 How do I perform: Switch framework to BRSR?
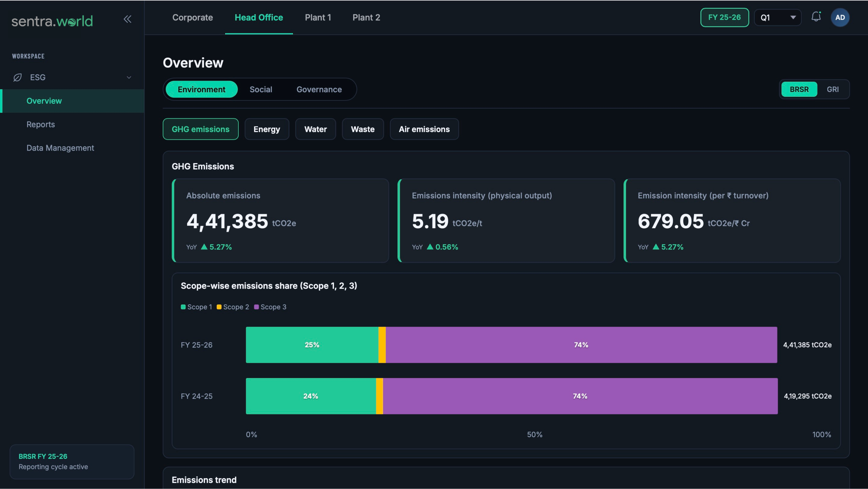click(x=799, y=89)
